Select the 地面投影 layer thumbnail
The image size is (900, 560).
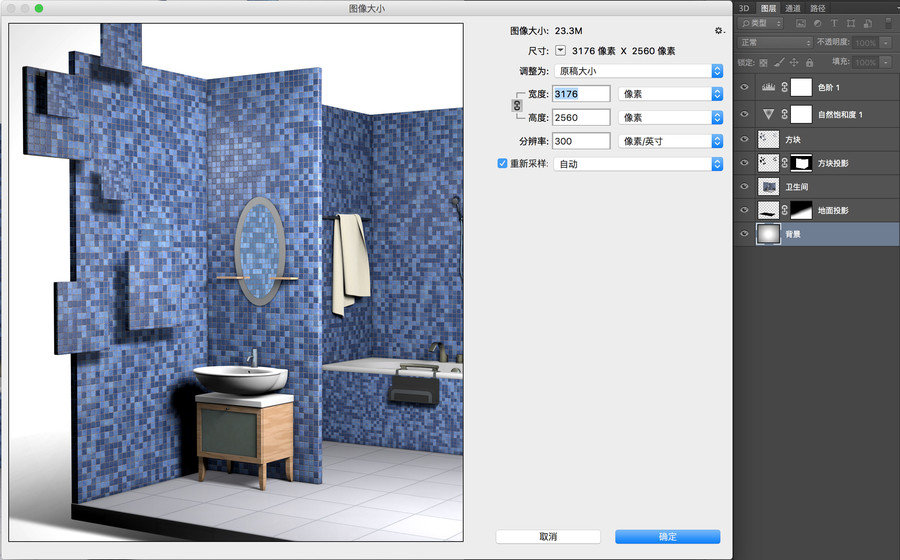coord(769,211)
